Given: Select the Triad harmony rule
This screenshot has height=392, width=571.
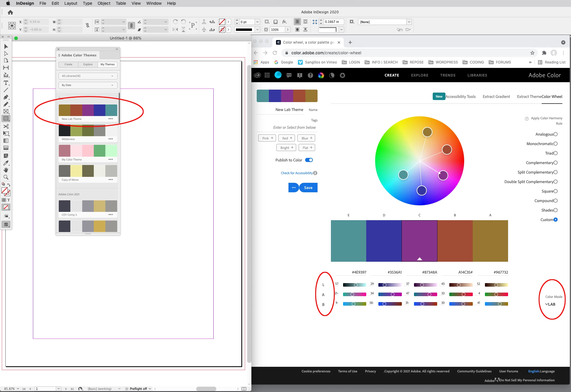Looking at the screenshot, I should [556, 153].
